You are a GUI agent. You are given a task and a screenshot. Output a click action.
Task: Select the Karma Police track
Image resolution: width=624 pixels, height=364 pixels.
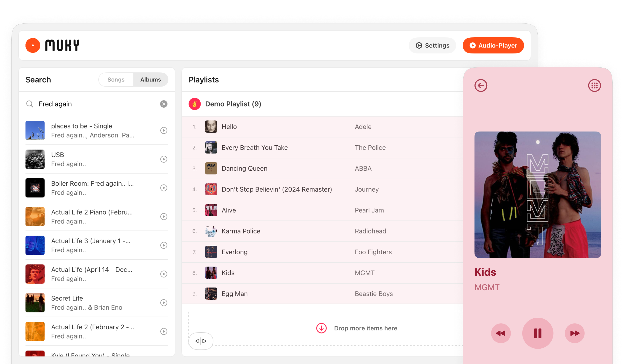click(322, 231)
